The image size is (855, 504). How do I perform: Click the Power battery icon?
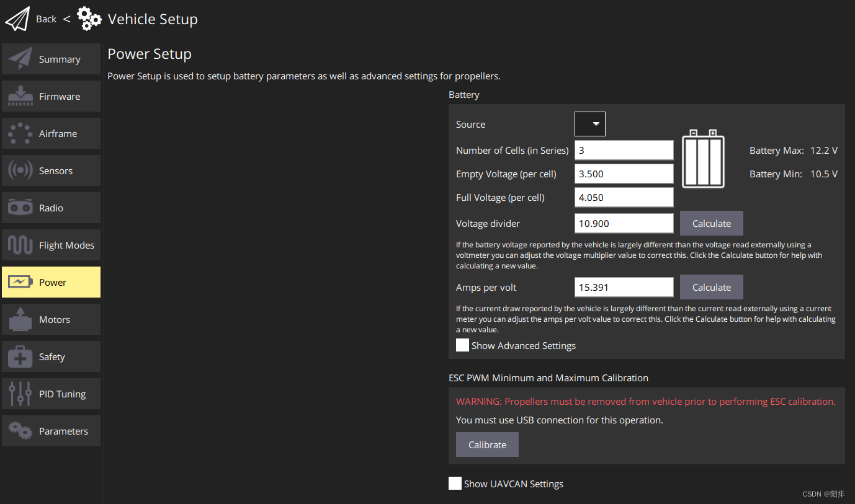[20, 282]
